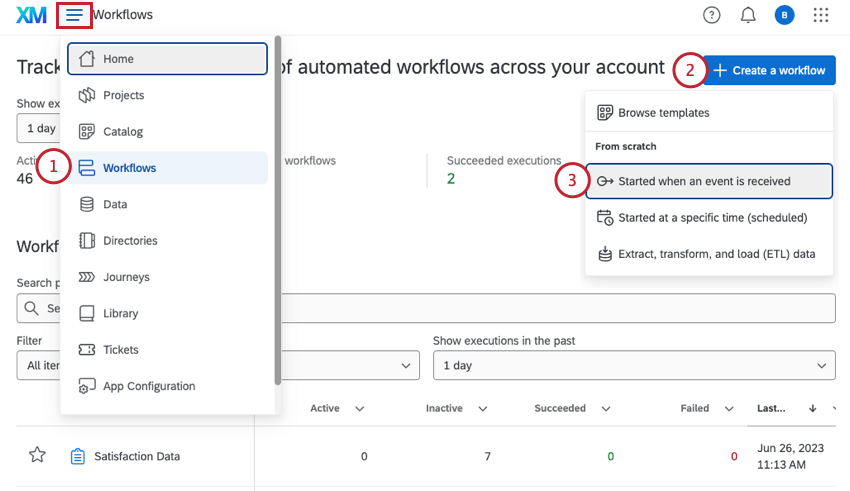Select Home in navigation menu

(167, 59)
